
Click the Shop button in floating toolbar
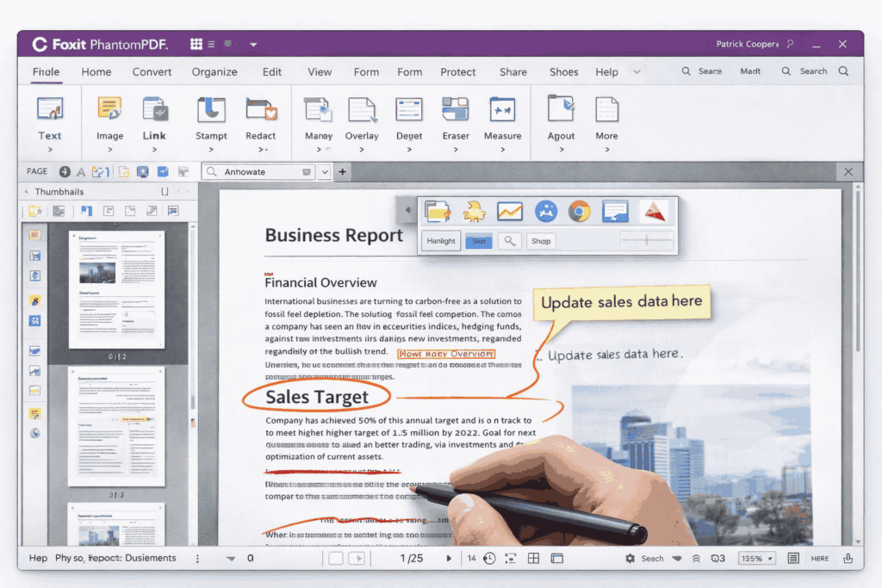541,240
